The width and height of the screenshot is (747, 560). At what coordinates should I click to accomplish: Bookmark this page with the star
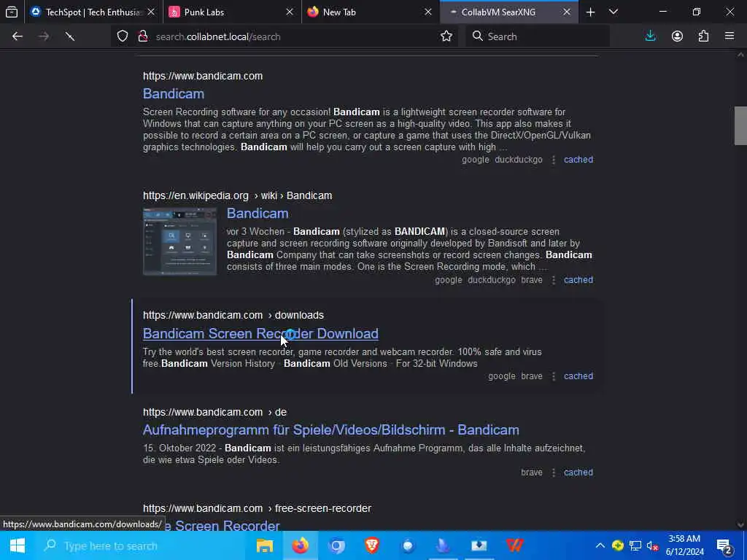[x=446, y=36]
